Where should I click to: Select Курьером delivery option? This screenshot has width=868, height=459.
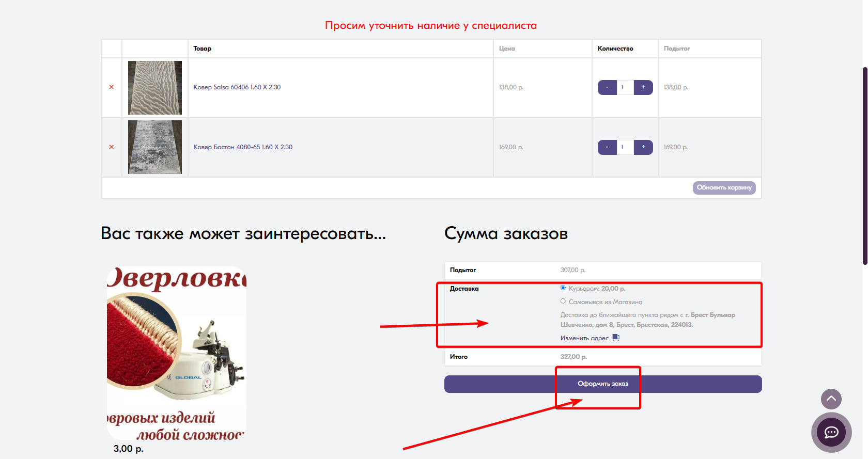click(563, 288)
